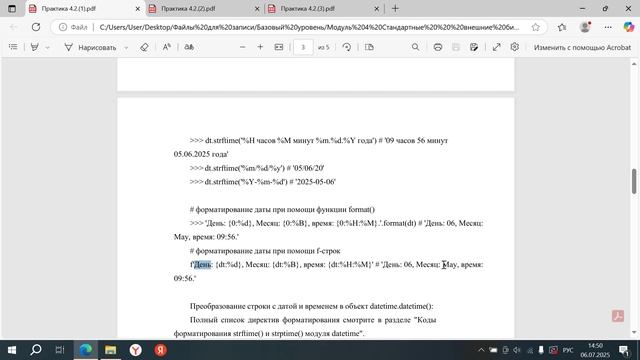Expand highlighter color options arrow
This screenshot has width=640, height=360.
click(x=47, y=48)
